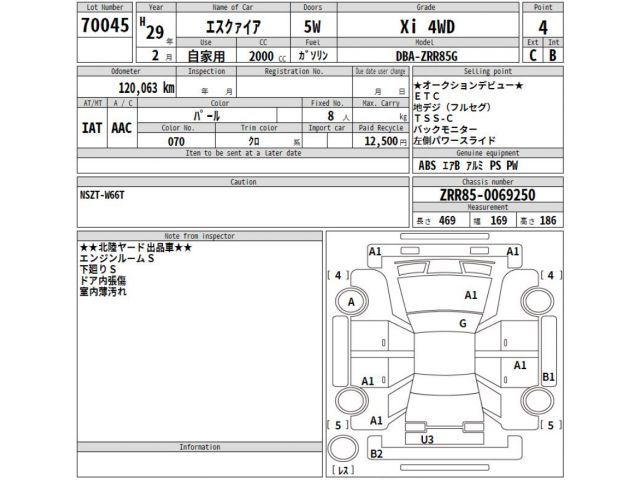Image resolution: width=640 pixels, height=480 pixels.
Task: Select the selling point ★オークションデビュー★
Action: pos(468,85)
